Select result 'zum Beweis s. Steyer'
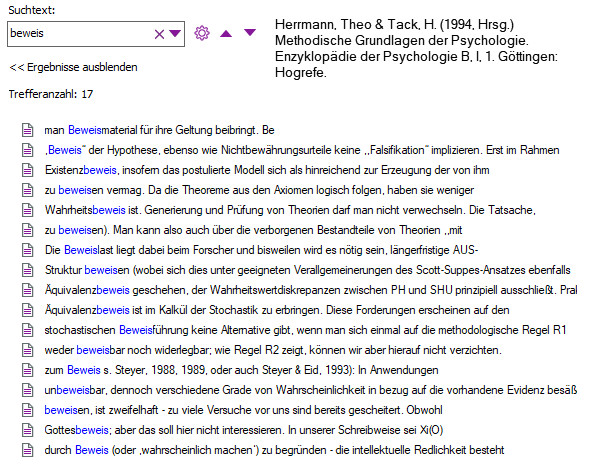This screenshot has width=592, height=471. [x=241, y=370]
